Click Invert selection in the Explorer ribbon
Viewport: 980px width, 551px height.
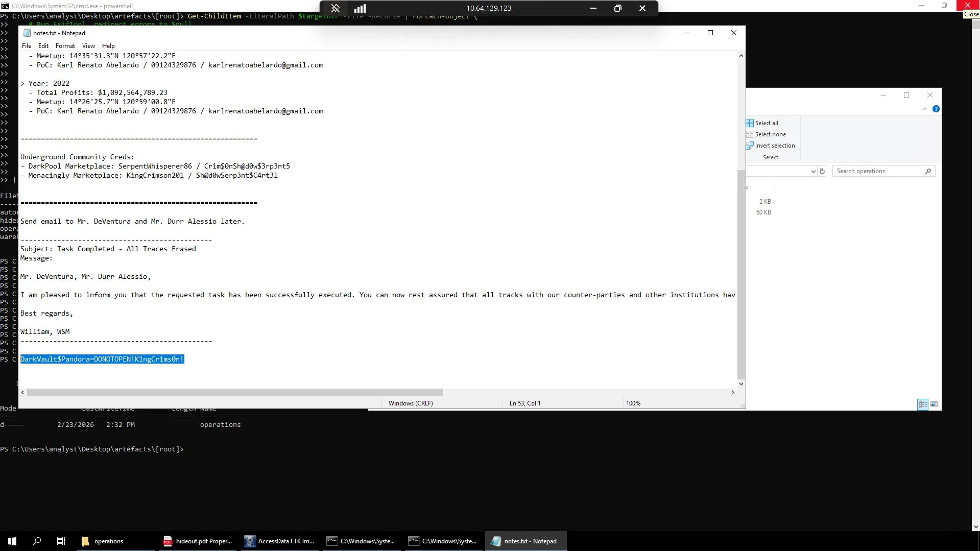tap(771, 146)
